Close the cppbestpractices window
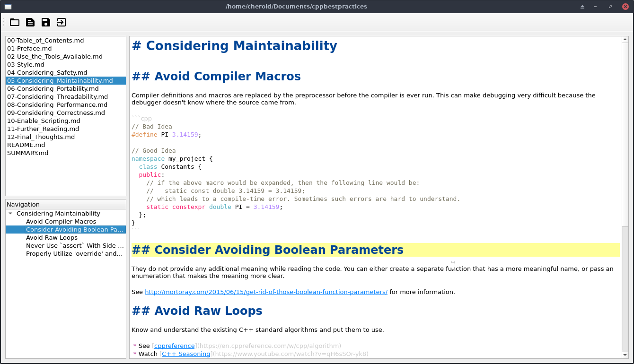The image size is (634, 364). click(x=625, y=7)
